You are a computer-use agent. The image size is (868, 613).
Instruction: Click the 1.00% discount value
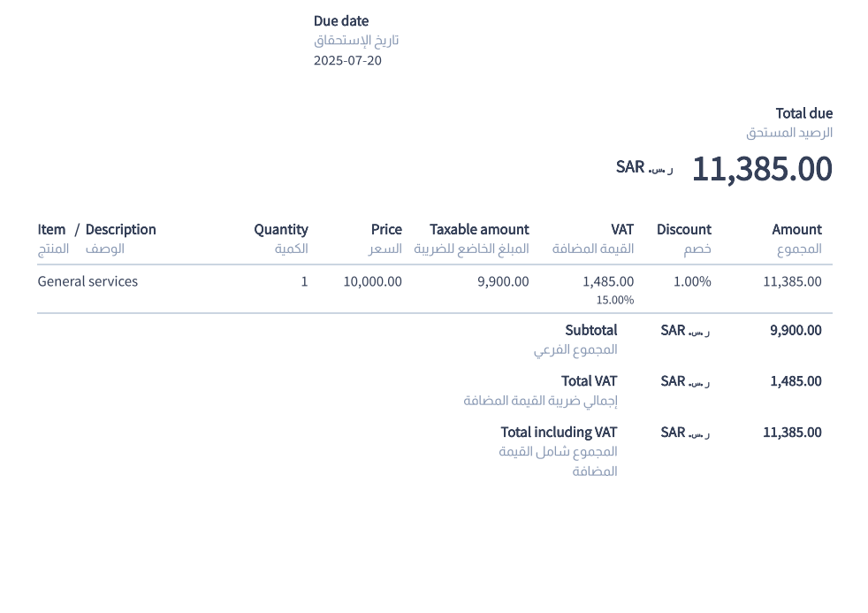click(x=692, y=282)
